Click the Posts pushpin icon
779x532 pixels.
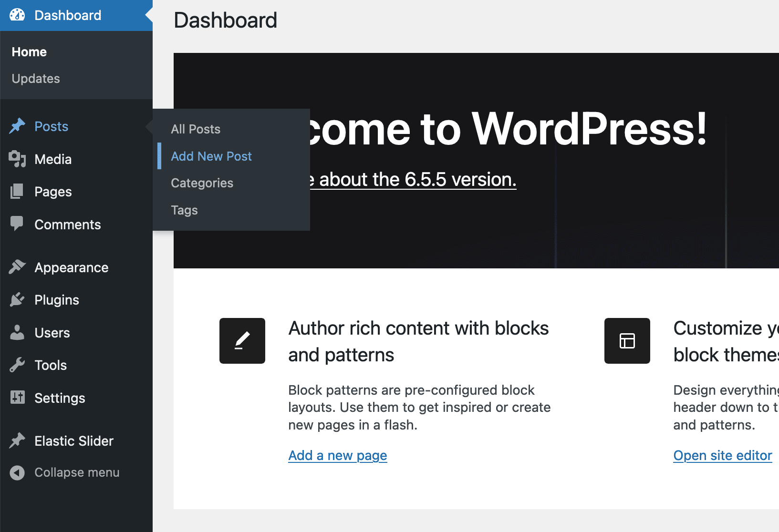click(17, 126)
